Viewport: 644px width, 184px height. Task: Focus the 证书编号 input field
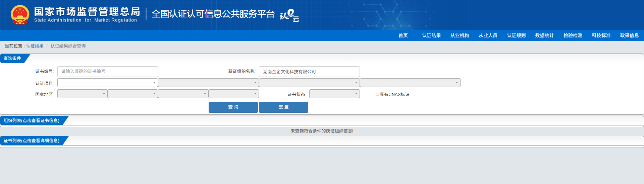point(108,72)
